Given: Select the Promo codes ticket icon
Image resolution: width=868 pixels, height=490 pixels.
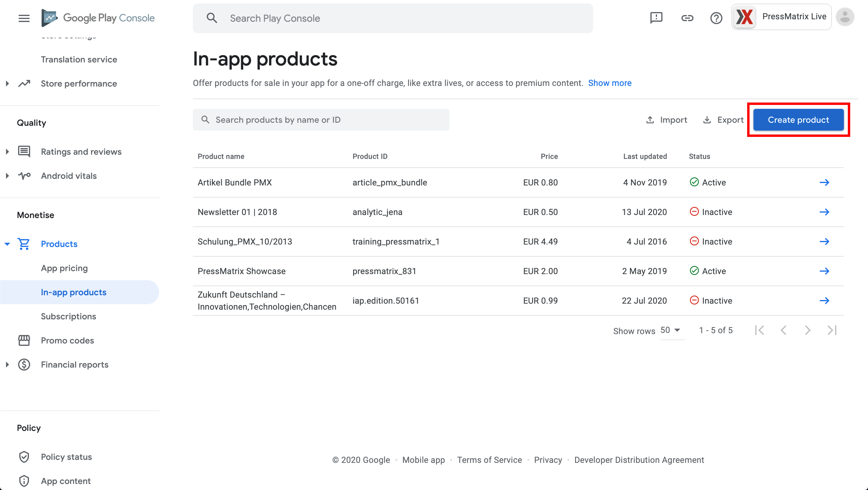Looking at the screenshot, I should [24, 340].
